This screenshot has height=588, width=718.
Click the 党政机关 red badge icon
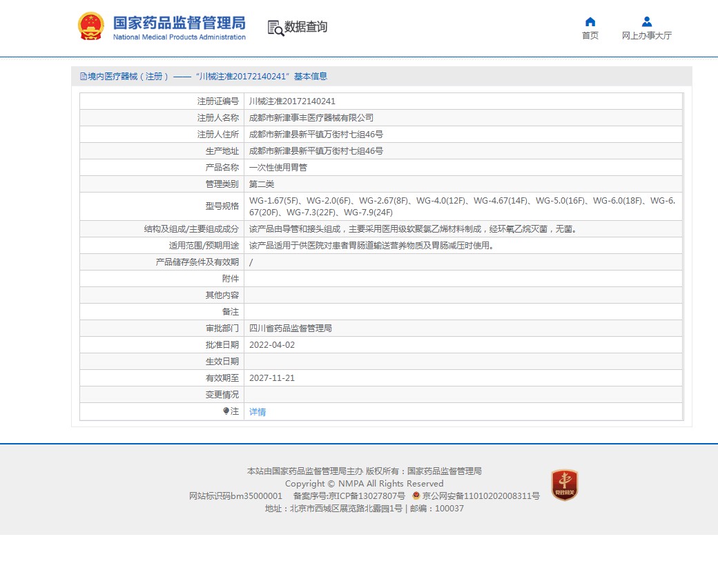click(564, 484)
